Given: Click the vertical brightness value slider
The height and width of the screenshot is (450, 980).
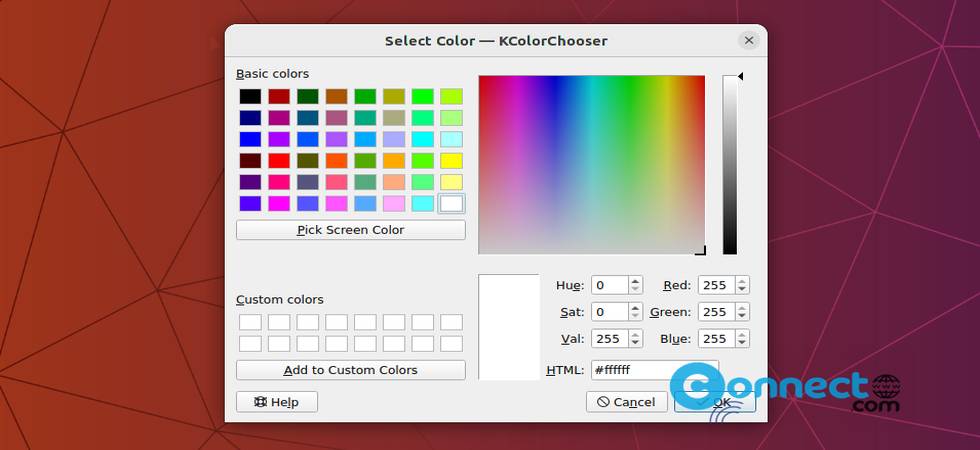Looking at the screenshot, I should [x=730, y=165].
